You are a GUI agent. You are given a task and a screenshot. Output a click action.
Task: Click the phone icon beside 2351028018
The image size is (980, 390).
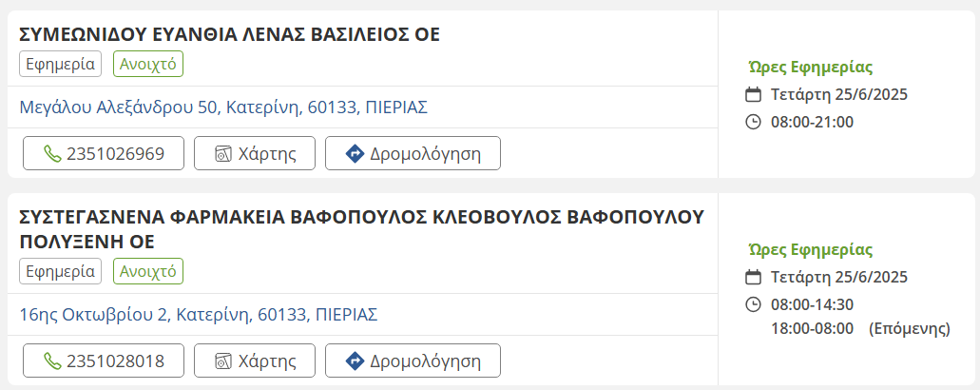coord(53,361)
